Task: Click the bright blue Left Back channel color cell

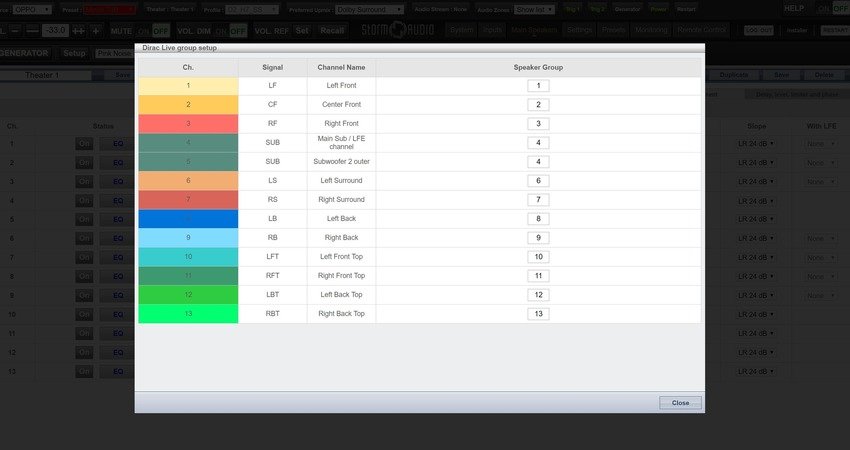Action: point(188,218)
